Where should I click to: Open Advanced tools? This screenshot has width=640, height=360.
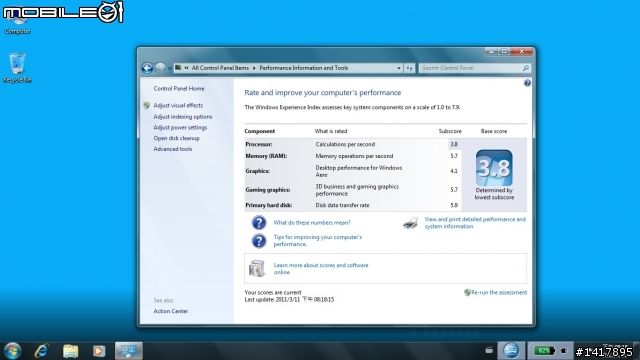coord(173,149)
